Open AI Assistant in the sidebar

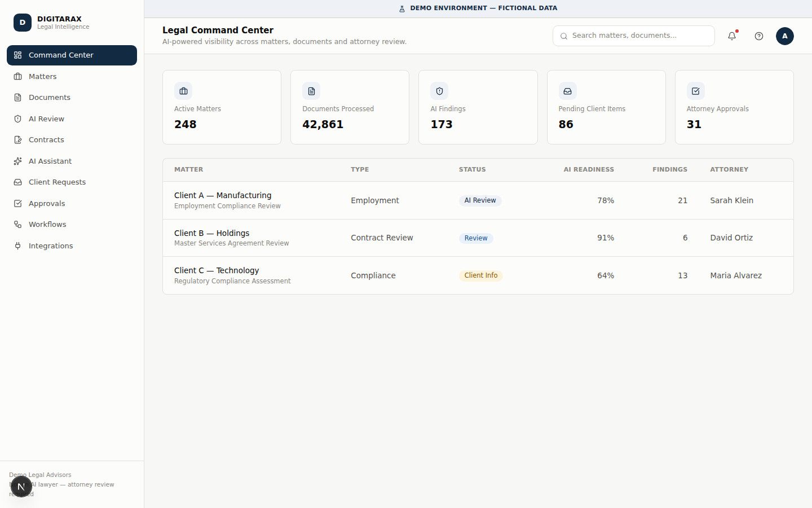click(x=72, y=161)
